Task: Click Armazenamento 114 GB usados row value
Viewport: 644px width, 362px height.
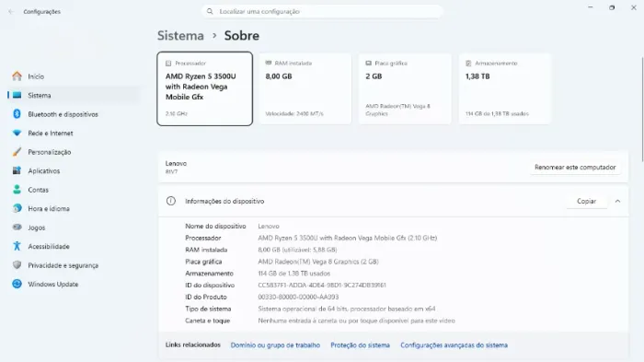Action: [294, 274]
